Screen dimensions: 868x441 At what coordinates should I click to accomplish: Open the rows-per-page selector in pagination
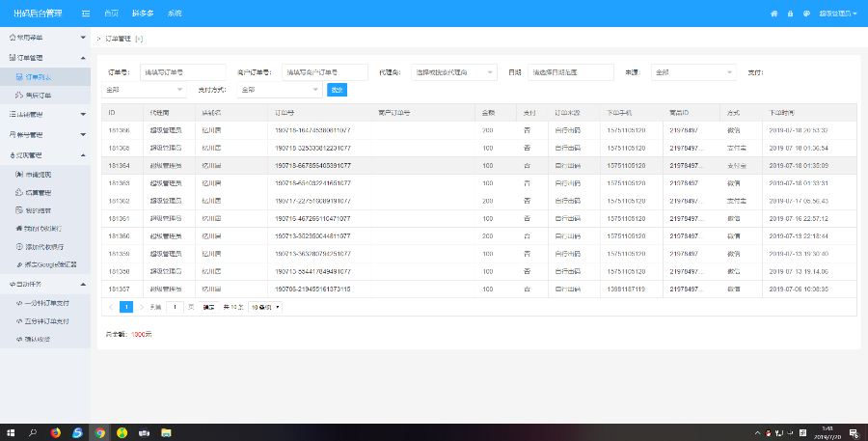[265, 307]
